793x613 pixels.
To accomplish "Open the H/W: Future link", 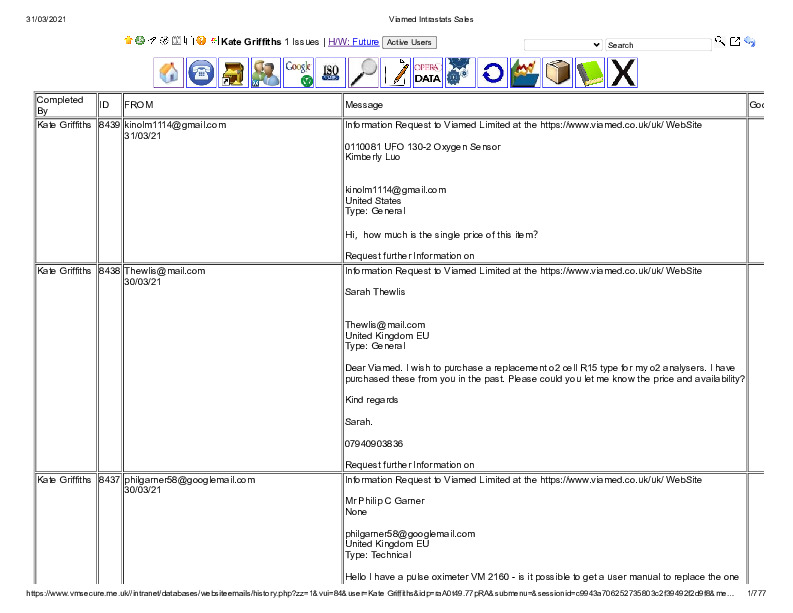I will pyautogui.click(x=353, y=42).
